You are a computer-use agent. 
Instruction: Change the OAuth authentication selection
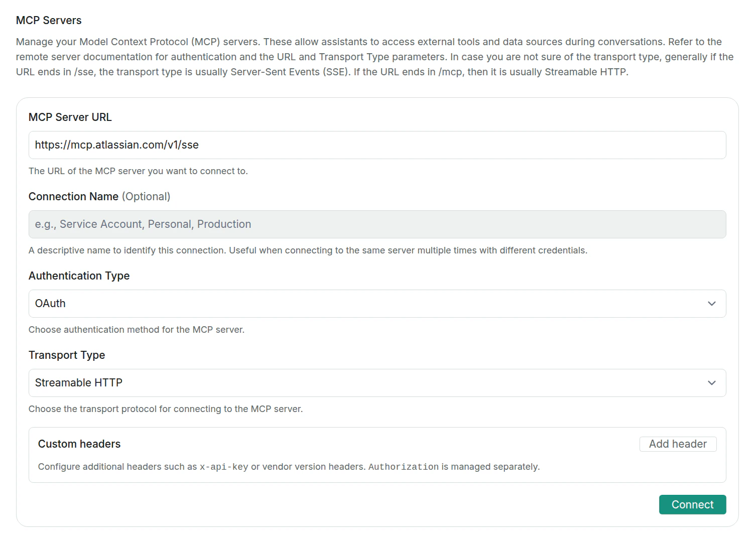(376, 303)
